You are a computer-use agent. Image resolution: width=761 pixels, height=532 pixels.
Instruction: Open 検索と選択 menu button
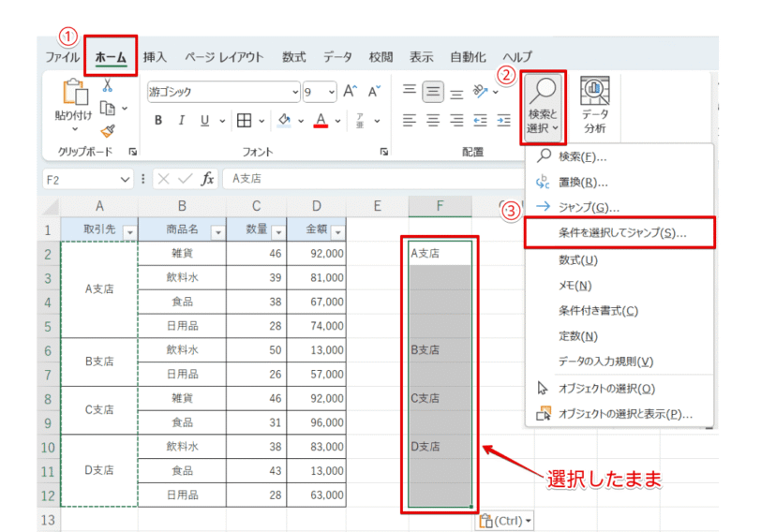(x=543, y=107)
